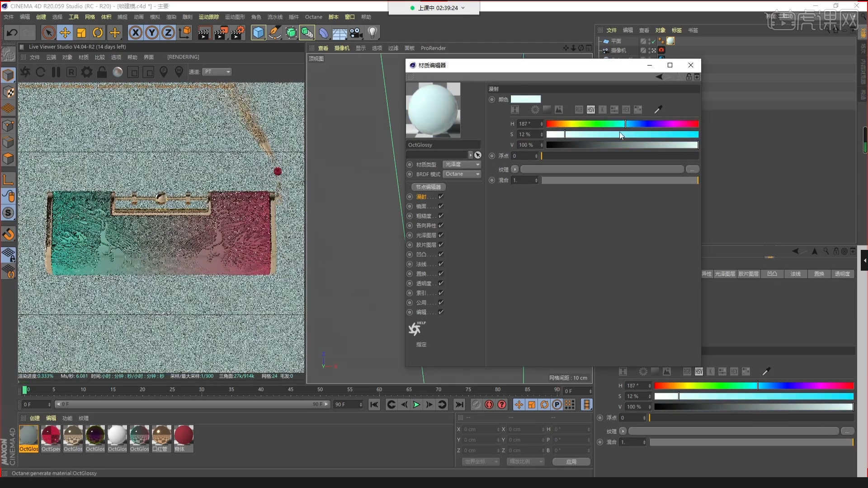The width and height of the screenshot is (868, 488).
Task: Click the clay mode sphere icon
Action: pos(118,72)
